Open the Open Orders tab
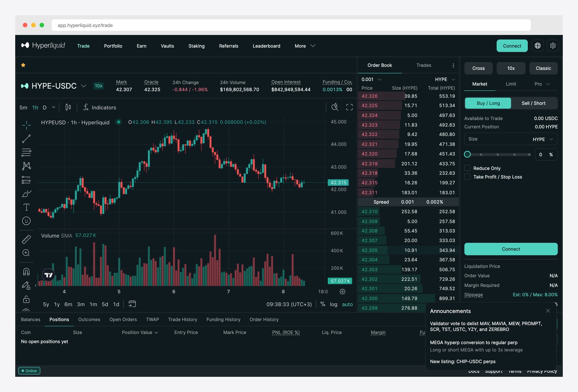Viewport: 578px width, 392px height. coord(123,319)
